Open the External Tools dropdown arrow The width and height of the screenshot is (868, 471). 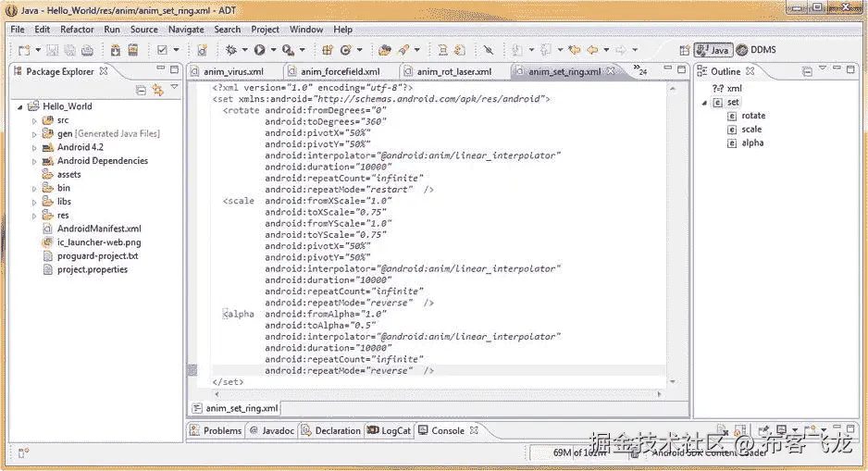(303, 50)
